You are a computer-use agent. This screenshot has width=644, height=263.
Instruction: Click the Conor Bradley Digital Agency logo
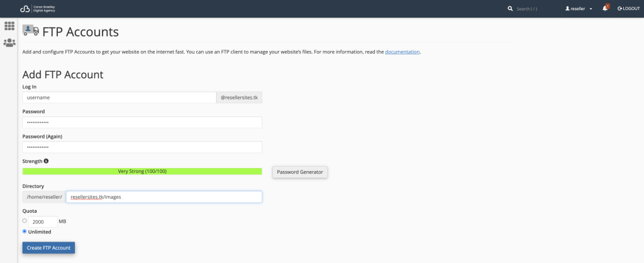[x=37, y=9]
